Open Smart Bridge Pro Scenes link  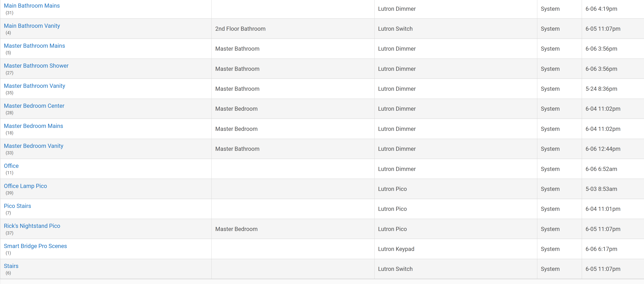35,246
